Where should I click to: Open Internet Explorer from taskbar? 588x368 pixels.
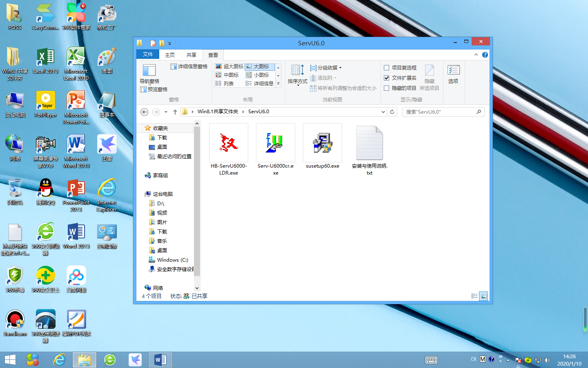click(x=59, y=360)
